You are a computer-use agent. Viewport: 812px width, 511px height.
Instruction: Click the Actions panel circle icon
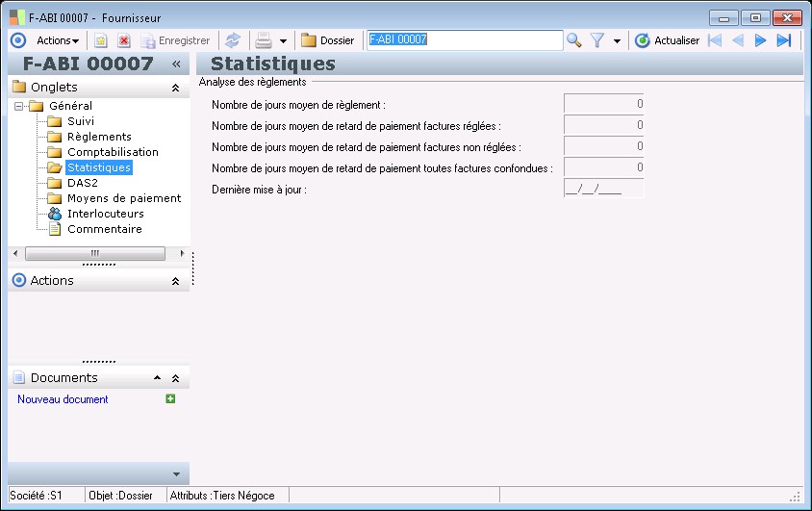[19, 280]
